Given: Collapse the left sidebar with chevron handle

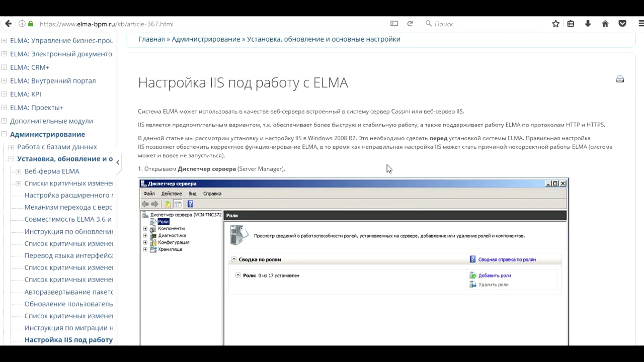Looking at the screenshot, I should (x=118, y=162).
